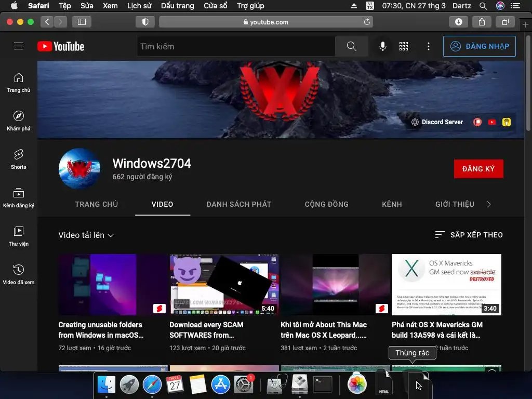This screenshot has width=532, height=399.
Task: Open the SCAM SOFTWARES video thumbnail
Action: pos(224,285)
